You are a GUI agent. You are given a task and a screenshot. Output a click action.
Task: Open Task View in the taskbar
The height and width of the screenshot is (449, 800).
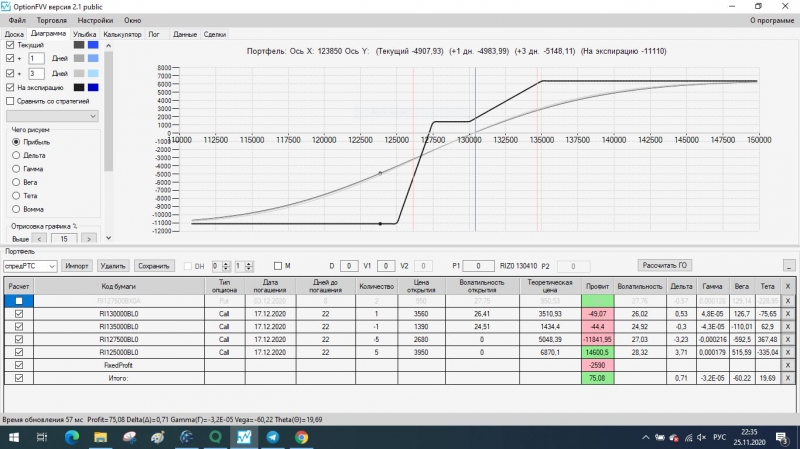42,437
